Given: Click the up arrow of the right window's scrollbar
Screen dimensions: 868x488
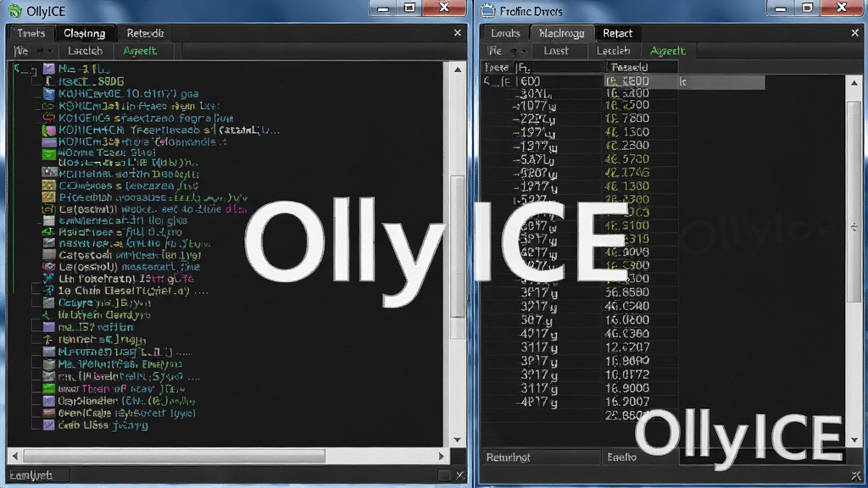Looking at the screenshot, I should tap(854, 82).
